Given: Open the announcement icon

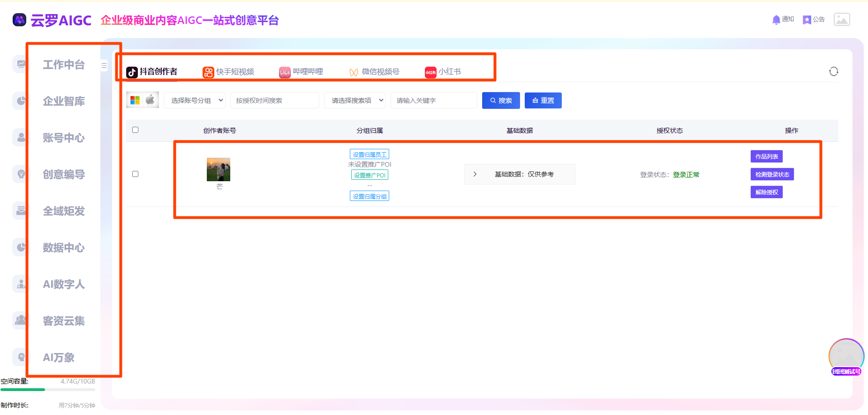Looking at the screenshot, I should (807, 20).
